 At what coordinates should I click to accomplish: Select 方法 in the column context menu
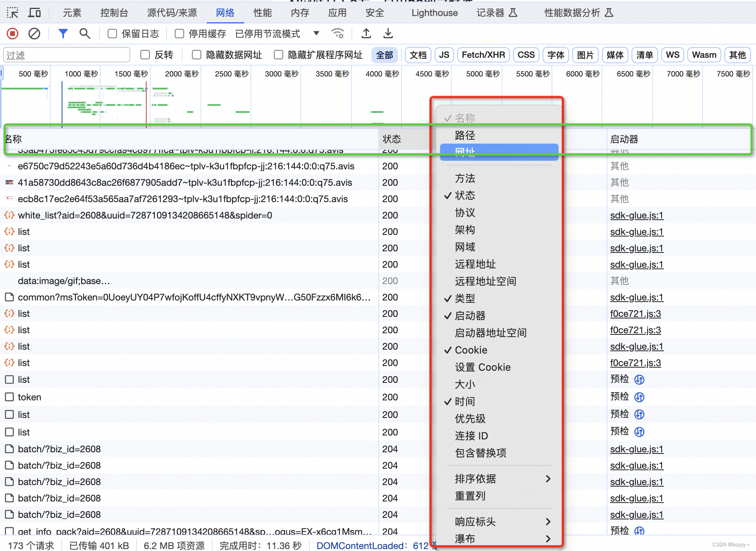(x=465, y=178)
